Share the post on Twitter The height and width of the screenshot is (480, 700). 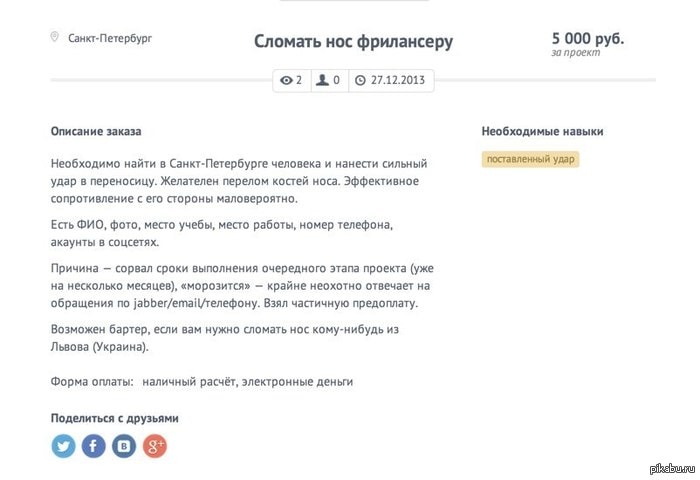point(64,446)
